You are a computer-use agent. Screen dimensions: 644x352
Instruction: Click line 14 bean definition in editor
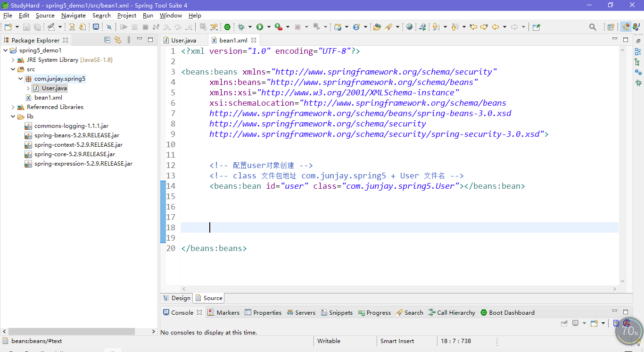(x=367, y=186)
